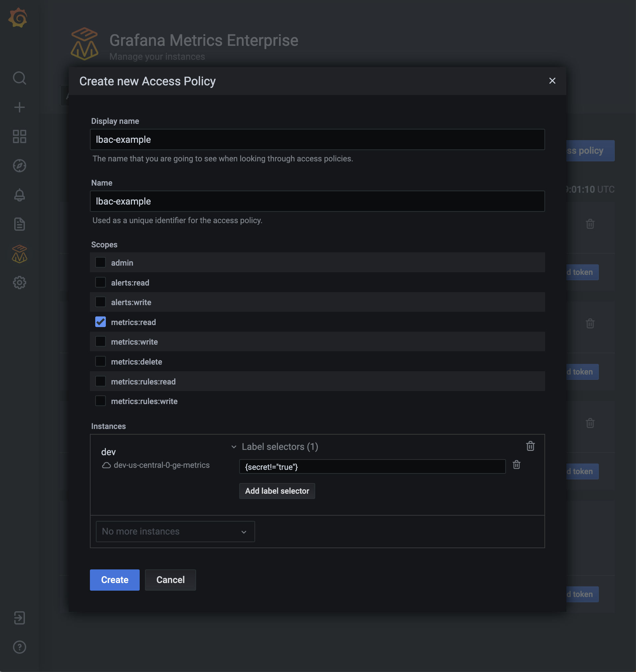Open the No more instances dropdown
636x672 pixels.
pyautogui.click(x=175, y=531)
